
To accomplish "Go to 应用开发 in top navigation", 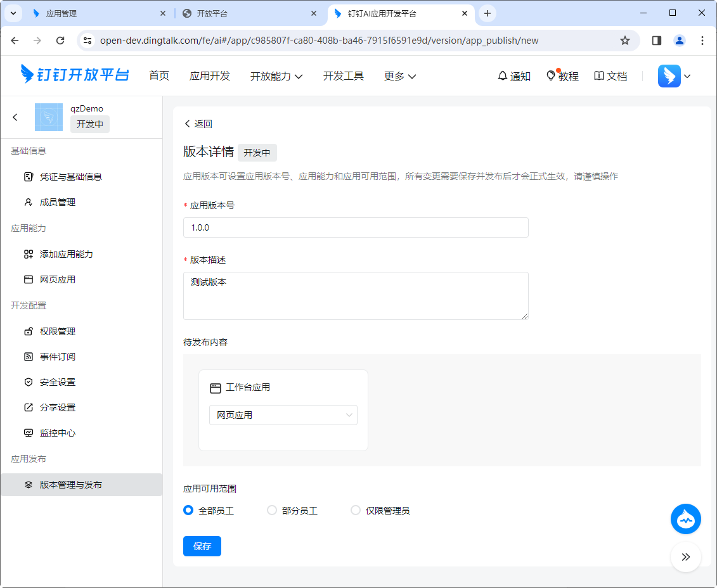I will (x=209, y=76).
